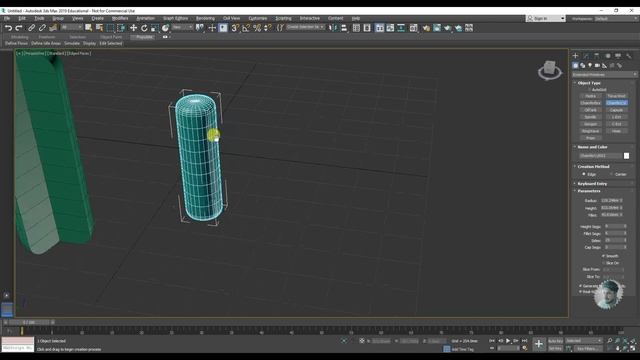Open the Graph Editors menu
640x360 pixels.
[x=175, y=18]
